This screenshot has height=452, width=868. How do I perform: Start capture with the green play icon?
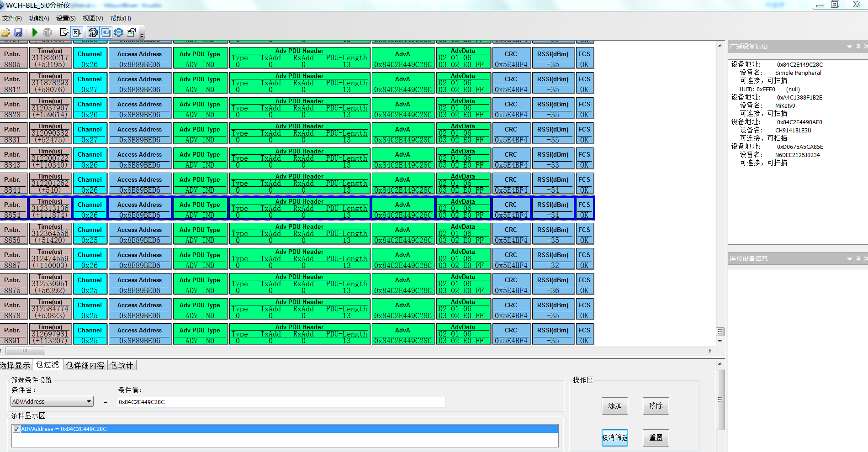[35, 32]
